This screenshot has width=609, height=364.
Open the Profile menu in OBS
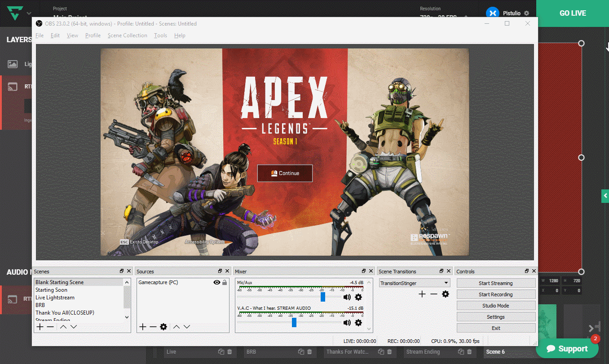[93, 35]
